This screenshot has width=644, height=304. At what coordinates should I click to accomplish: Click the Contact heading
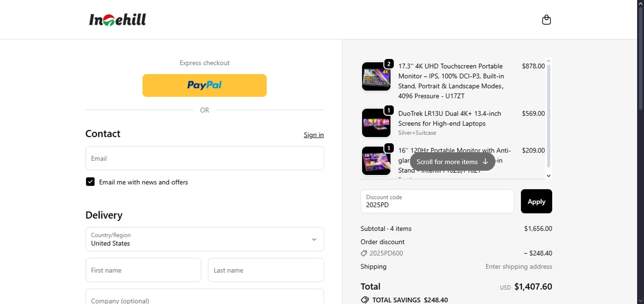103,134
